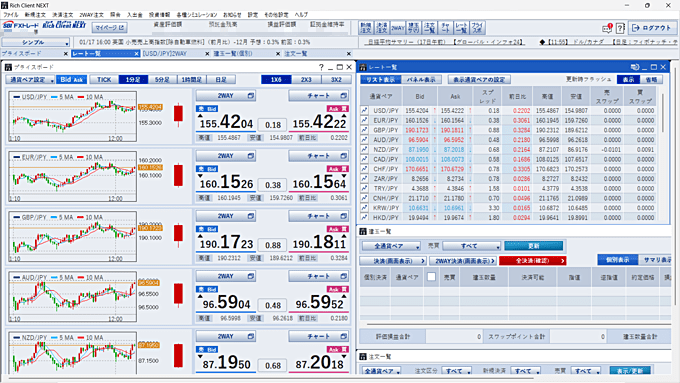Open 注文区分 すべて dropdown in order list
Image resolution: width=680 pixels, height=383 pixels.
pyautogui.click(x=456, y=371)
